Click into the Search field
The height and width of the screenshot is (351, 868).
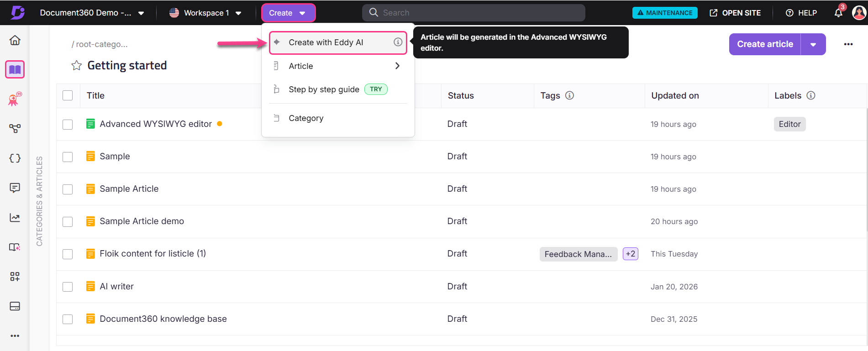[x=473, y=13]
